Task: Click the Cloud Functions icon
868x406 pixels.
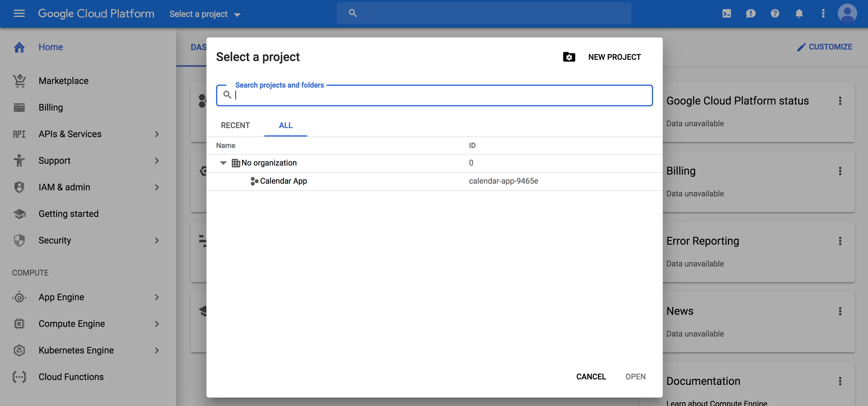Action: point(19,377)
